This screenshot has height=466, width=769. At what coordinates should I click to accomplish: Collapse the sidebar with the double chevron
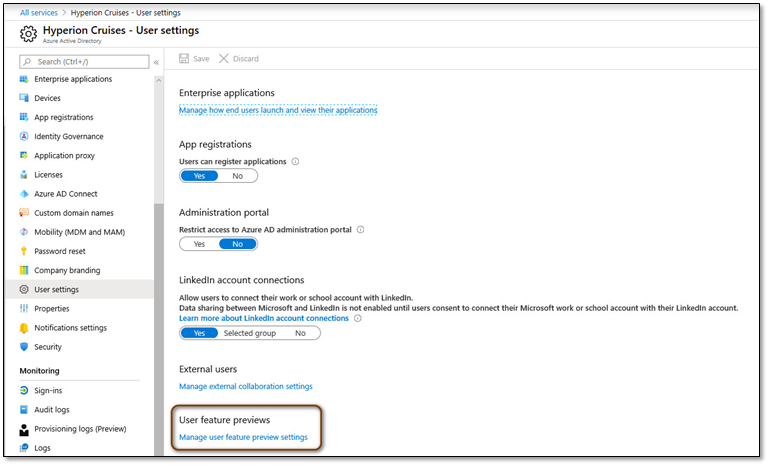[x=156, y=62]
